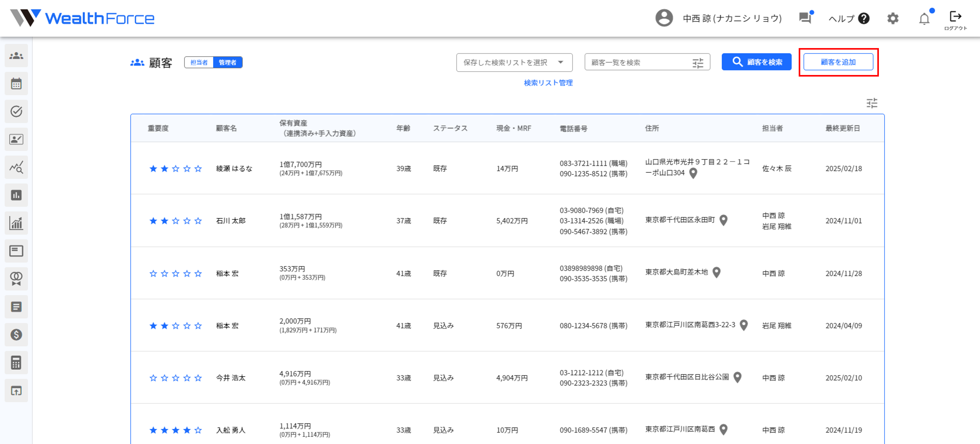Open the notification bell icon
Image resolution: width=980 pixels, height=444 pixels.
coord(924,19)
